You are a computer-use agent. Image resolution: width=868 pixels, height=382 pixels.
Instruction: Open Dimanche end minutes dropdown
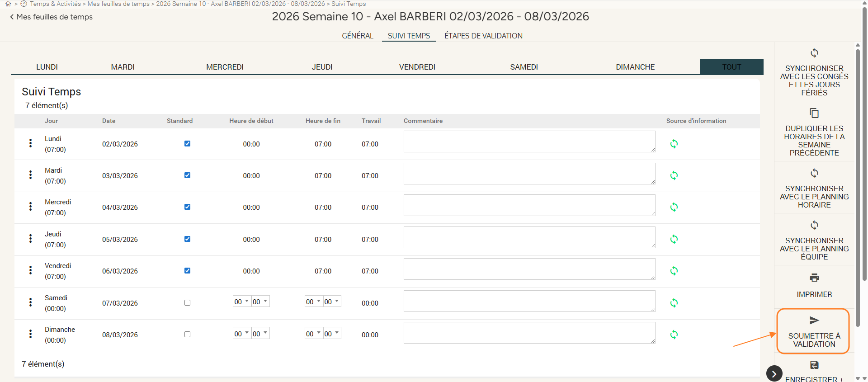coord(332,334)
